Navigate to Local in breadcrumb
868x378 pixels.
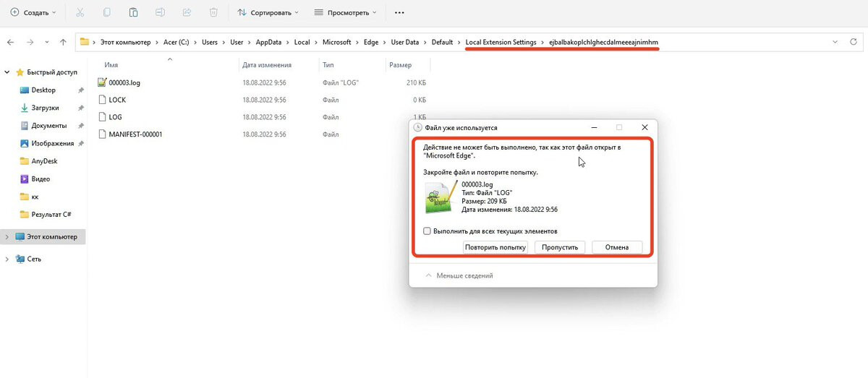(x=302, y=43)
